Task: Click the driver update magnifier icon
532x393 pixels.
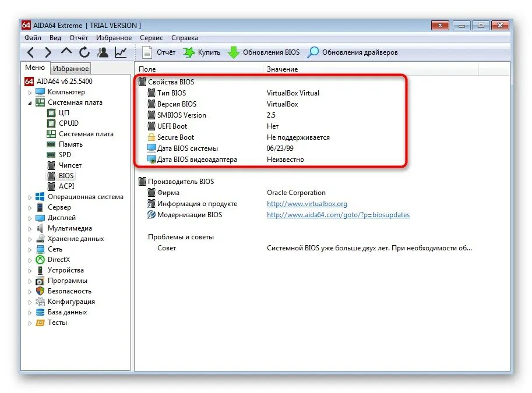Action: pyautogui.click(x=313, y=52)
